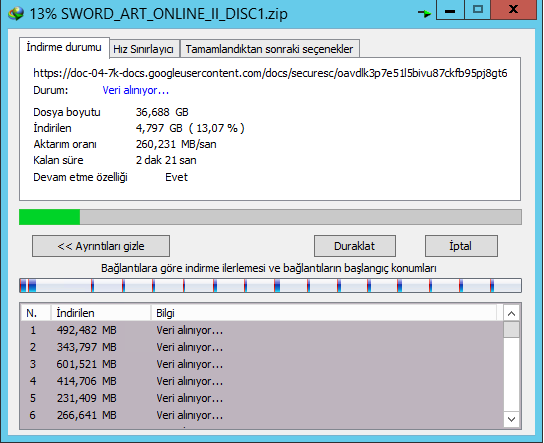Click the googleusercontent download URL text
The image size is (544, 443).
270,73
